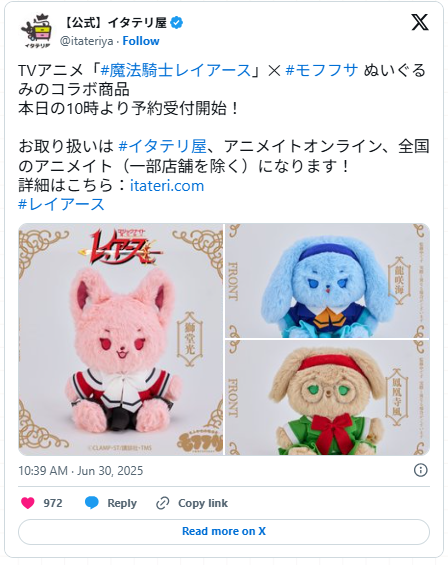Viewport: 448px width, 565px height.
Task: Open the #モフフサ hashtag
Action: click(321, 70)
